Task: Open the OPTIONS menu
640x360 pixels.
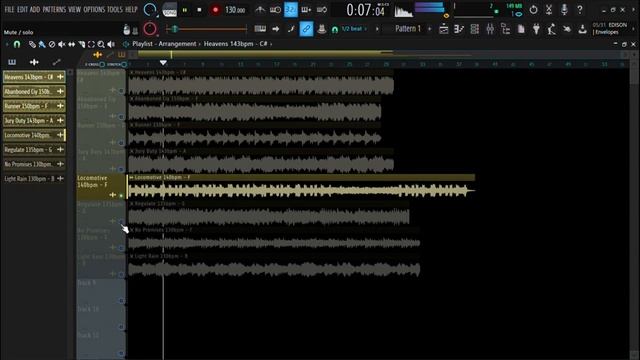Action: coord(94,9)
